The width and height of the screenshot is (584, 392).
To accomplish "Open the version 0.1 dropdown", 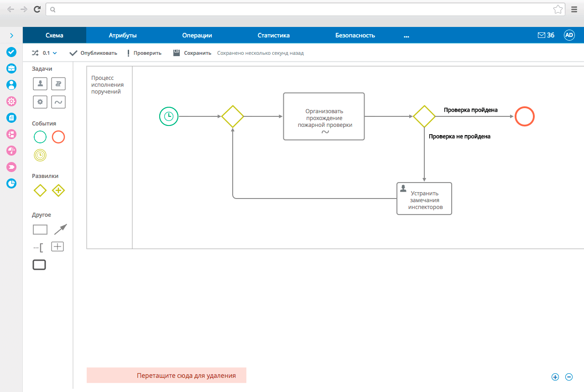I will coord(49,53).
